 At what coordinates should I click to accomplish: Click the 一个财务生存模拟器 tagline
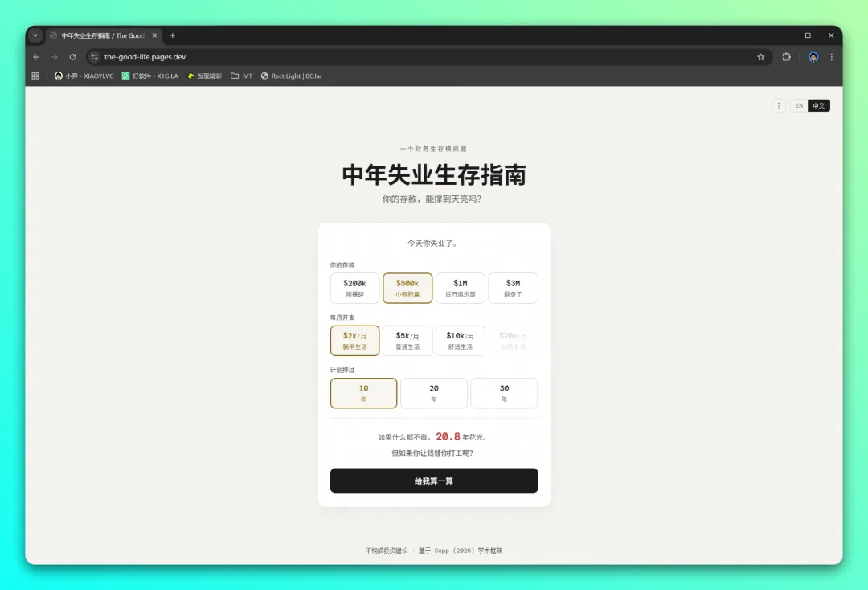coord(433,149)
